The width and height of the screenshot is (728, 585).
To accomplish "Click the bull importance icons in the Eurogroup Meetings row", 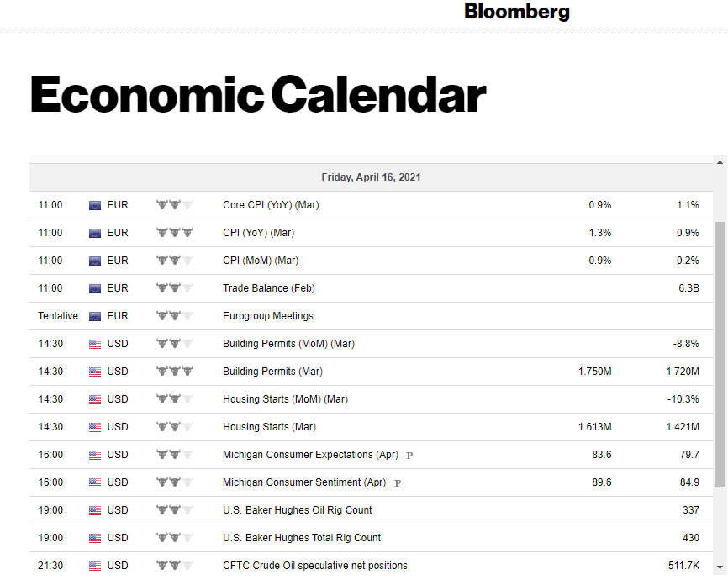I will coord(175,316).
